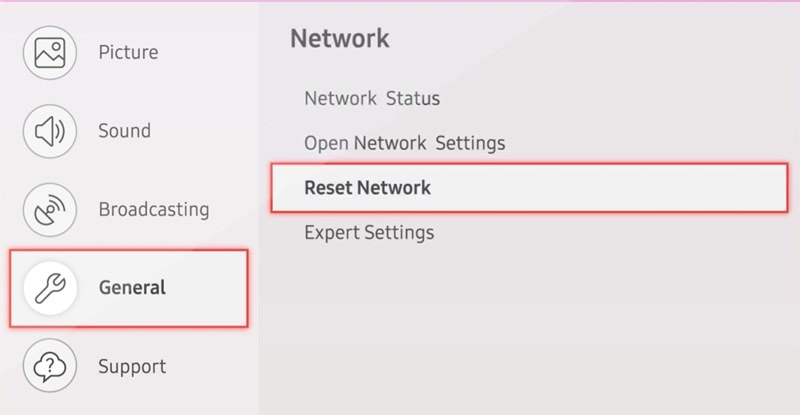Open the Support menu label

point(132,367)
